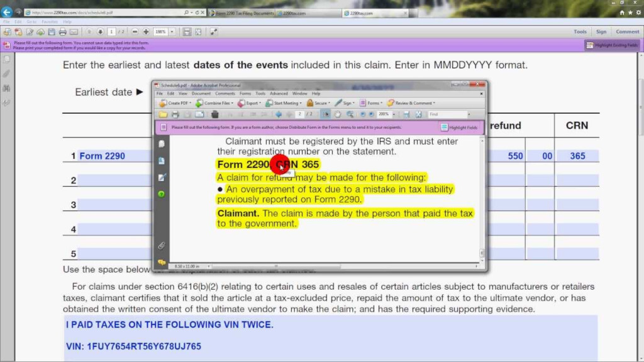Toggle Highlight Existing Fields in browser
This screenshot has height=362, width=644.
[612, 45]
